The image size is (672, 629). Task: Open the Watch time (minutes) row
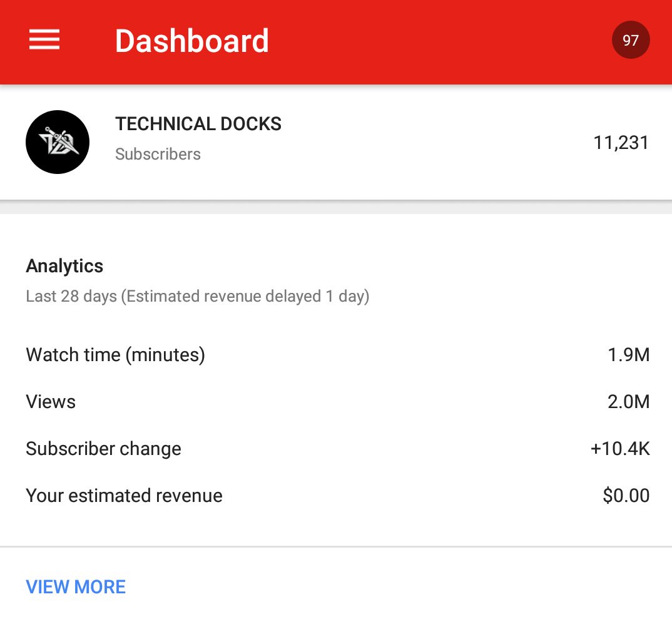click(336, 355)
